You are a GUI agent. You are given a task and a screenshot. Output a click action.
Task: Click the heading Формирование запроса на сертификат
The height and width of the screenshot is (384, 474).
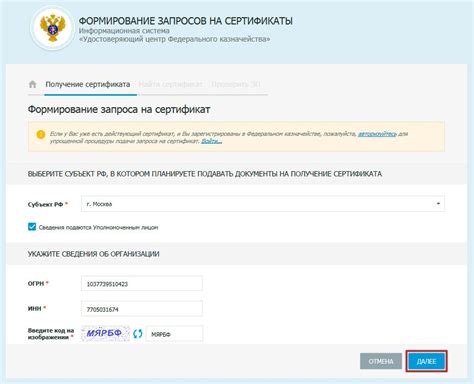[x=119, y=109]
